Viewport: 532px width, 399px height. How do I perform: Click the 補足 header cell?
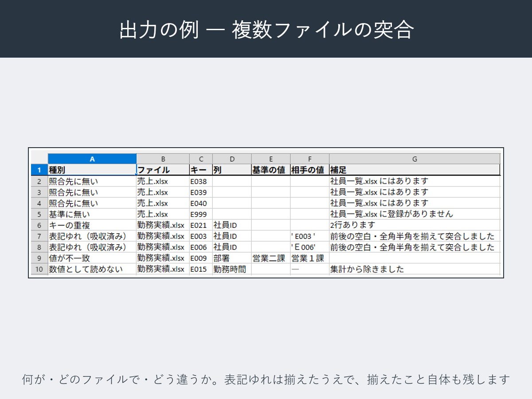[x=415, y=170]
